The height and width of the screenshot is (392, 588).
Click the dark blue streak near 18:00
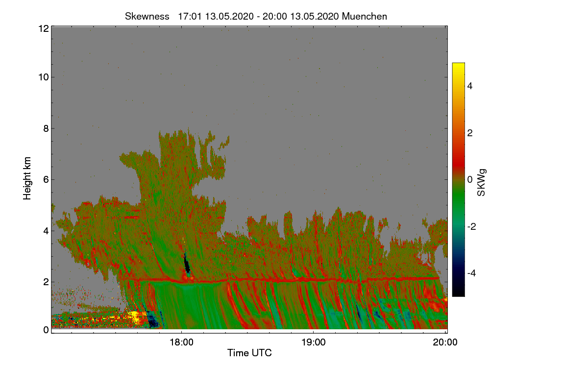187,264
